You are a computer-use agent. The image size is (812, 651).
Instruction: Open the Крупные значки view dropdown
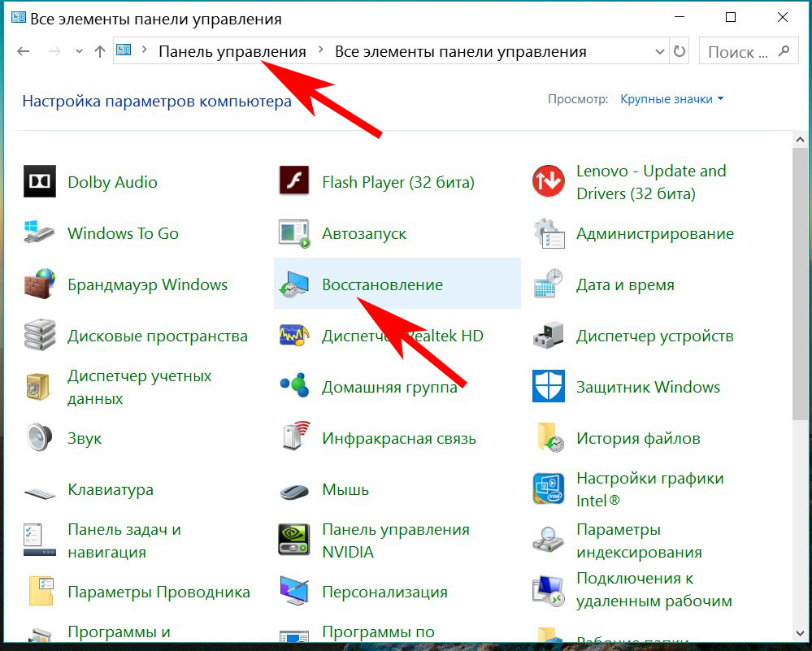[x=671, y=99]
